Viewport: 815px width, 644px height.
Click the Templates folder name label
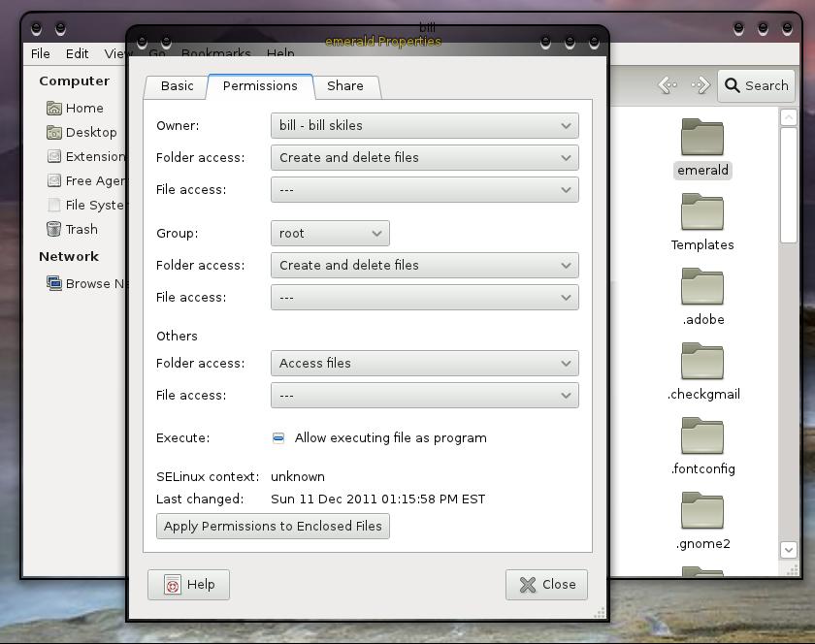coord(702,244)
